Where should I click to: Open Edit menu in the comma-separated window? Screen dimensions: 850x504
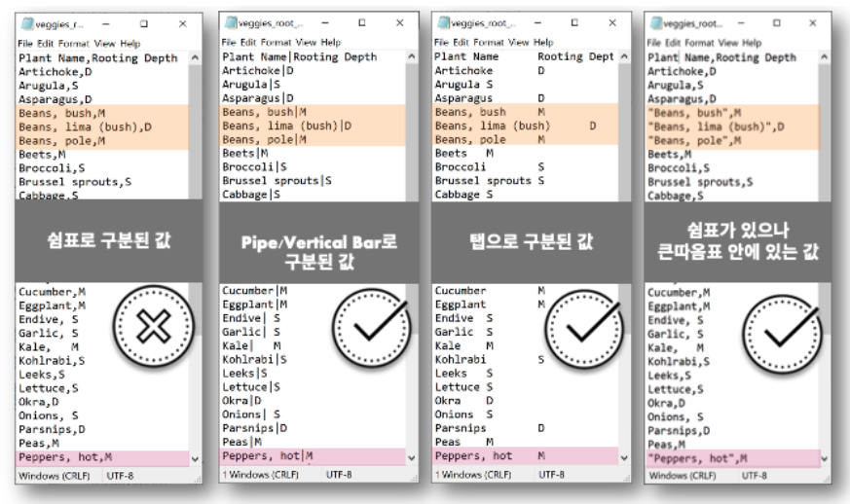pos(45,44)
